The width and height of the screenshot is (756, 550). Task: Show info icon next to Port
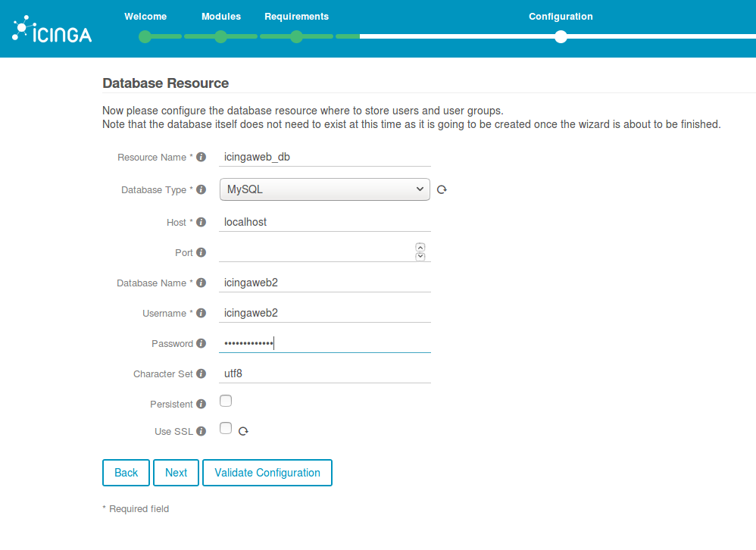pyautogui.click(x=201, y=252)
